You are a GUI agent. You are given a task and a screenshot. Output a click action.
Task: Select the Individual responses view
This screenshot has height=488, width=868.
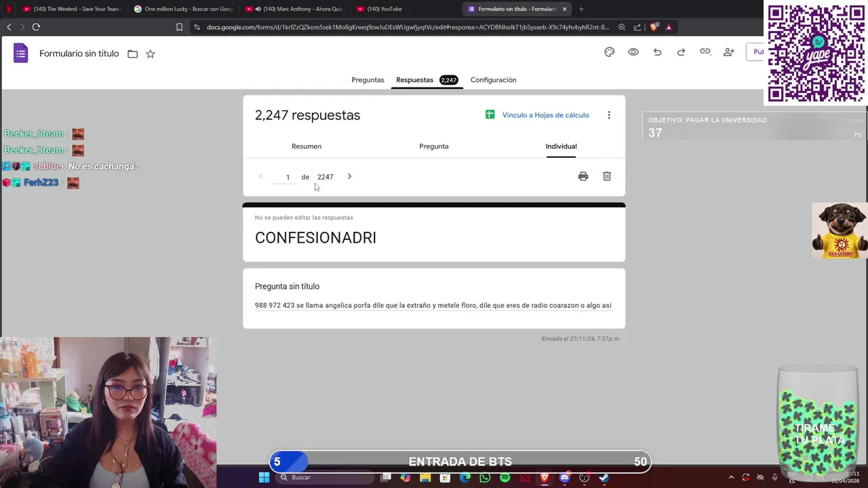tap(561, 146)
